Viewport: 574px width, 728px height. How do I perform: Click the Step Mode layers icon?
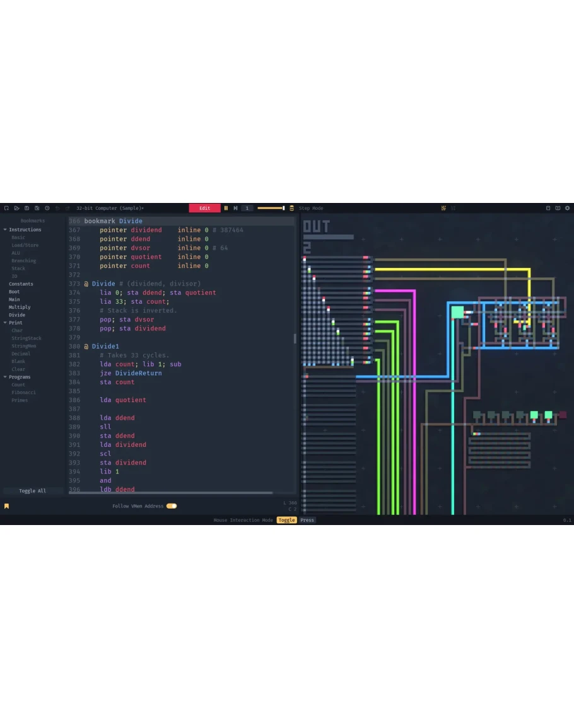[291, 208]
